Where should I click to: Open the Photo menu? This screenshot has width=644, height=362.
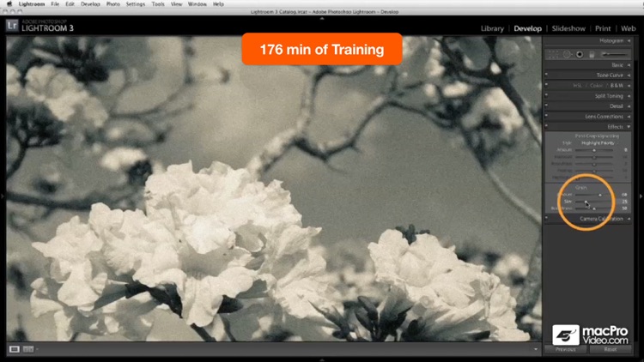(x=113, y=4)
